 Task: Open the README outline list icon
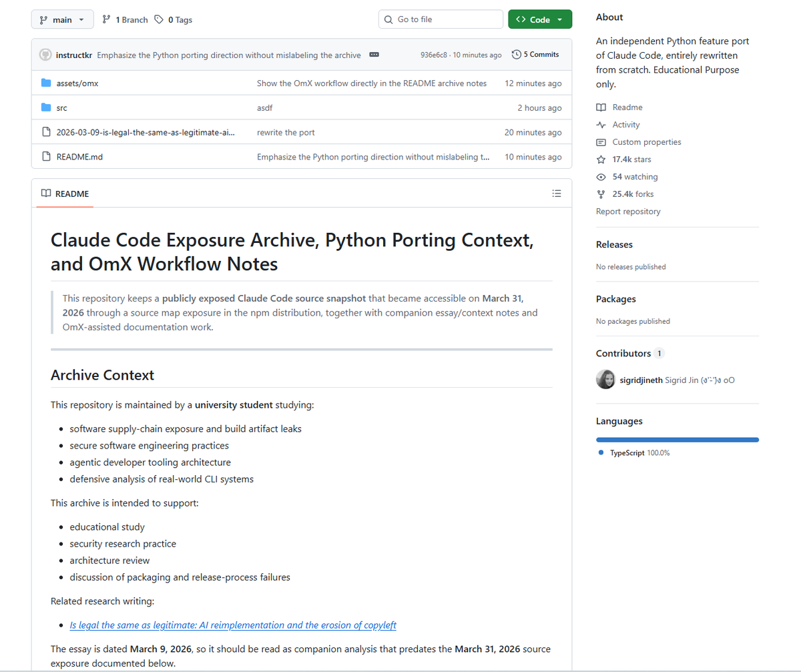pyautogui.click(x=557, y=194)
